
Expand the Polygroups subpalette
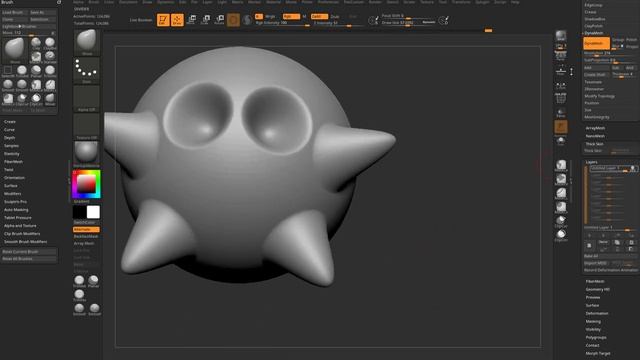[x=596, y=338]
